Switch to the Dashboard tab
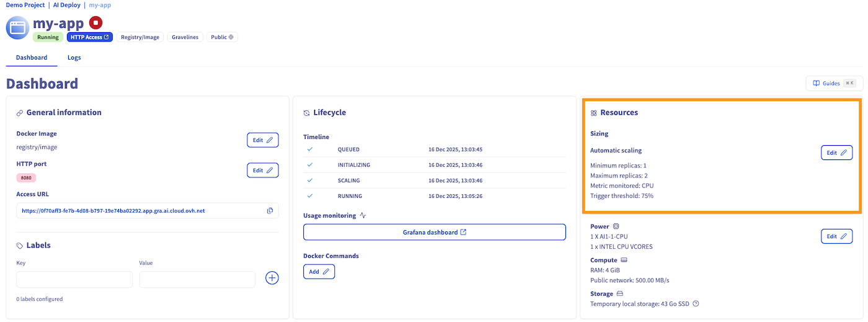 pyautogui.click(x=31, y=58)
